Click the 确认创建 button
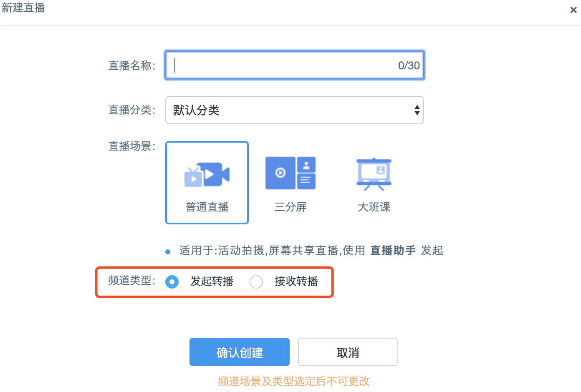 240,352
